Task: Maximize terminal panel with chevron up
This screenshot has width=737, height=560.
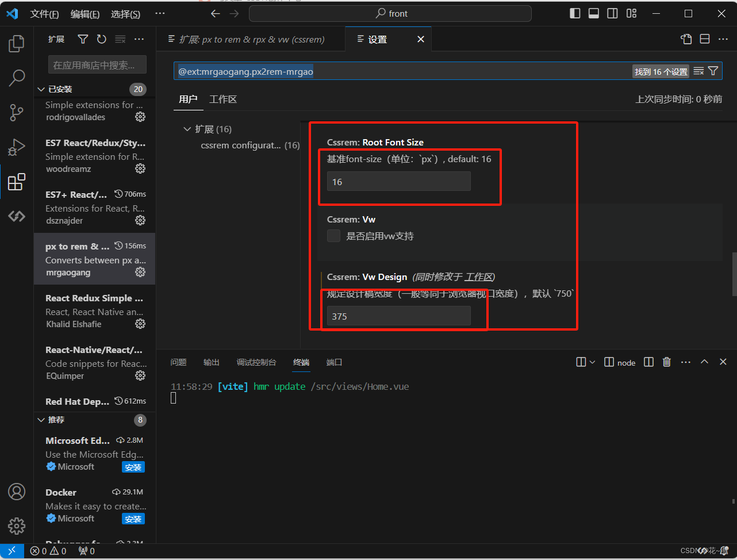Action: [704, 362]
